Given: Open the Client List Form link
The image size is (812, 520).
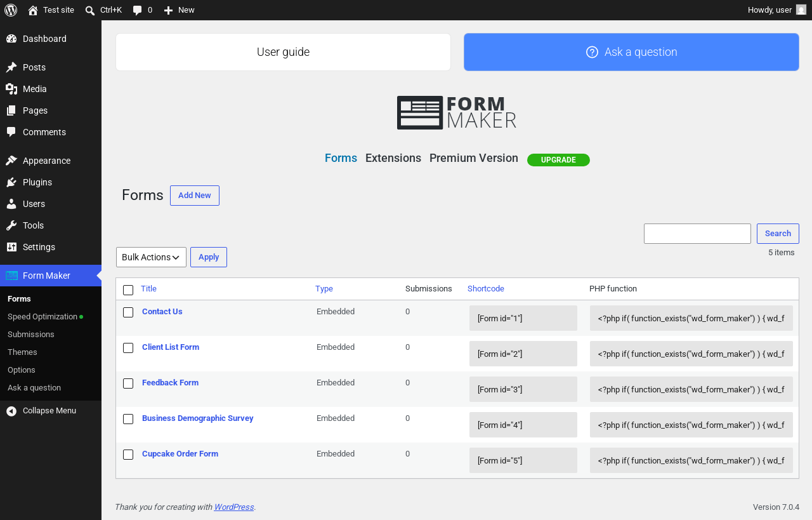Looking at the screenshot, I should point(171,347).
